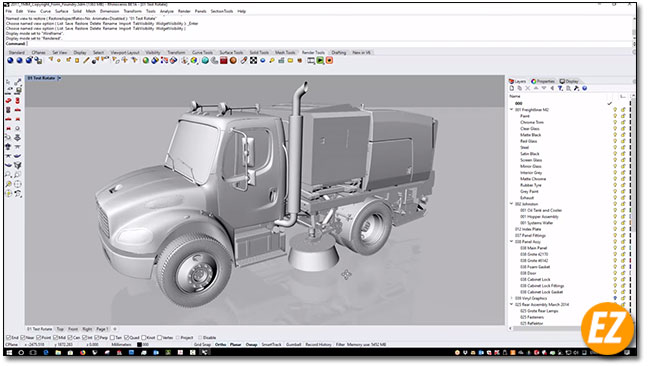Toggle lock icon for Clear Glass layer
This screenshot has height=366, width=650.
[x=623, y=128]
